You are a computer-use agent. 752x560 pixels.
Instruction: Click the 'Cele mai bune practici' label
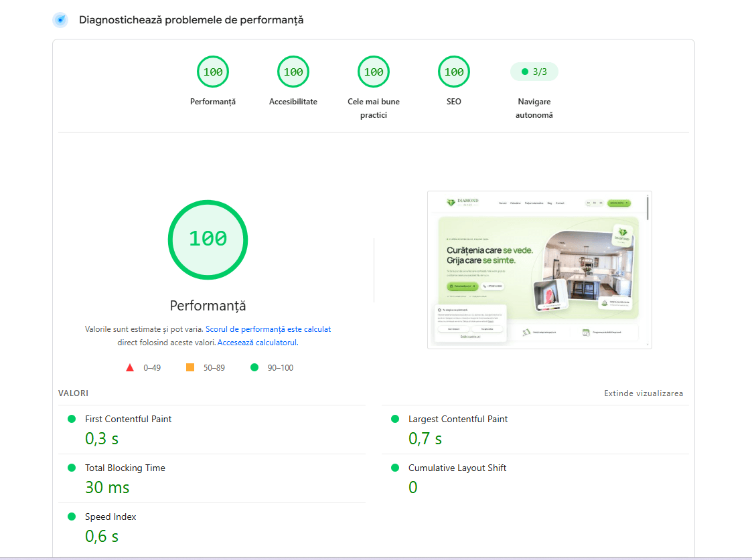(374, 108)
